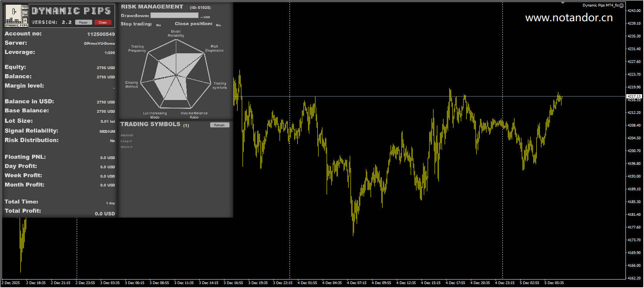Screen dimensions: 644x288
Task: Click the expert advisor smiley face icon
Action: 621,5
